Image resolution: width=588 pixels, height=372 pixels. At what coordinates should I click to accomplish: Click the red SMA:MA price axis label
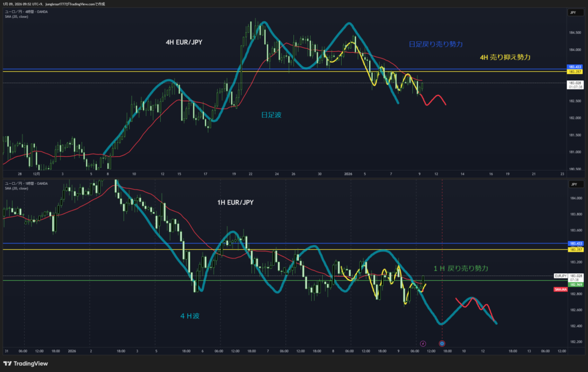point(560,289)
